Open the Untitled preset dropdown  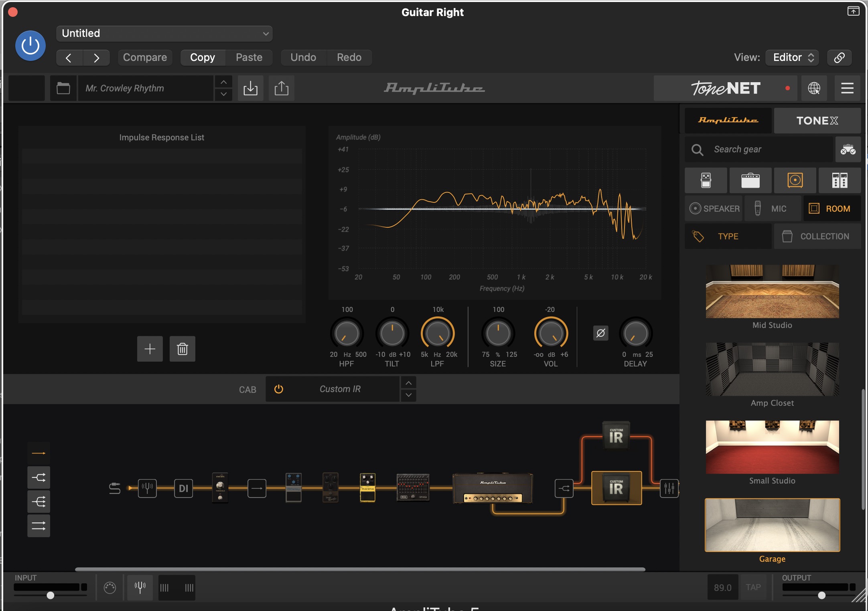coord(164,34)
